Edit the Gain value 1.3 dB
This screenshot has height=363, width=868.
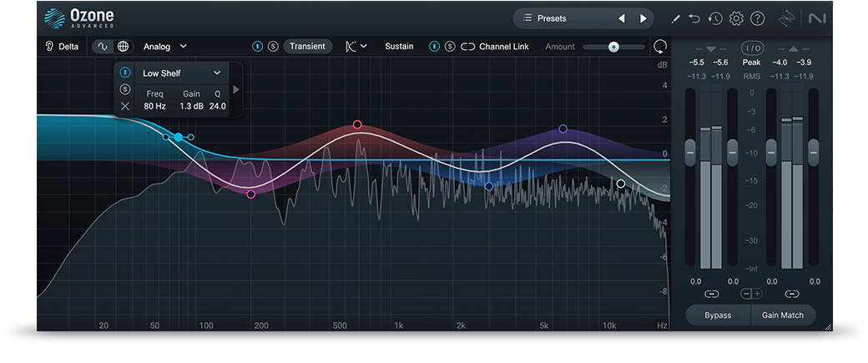pos(191,106)
